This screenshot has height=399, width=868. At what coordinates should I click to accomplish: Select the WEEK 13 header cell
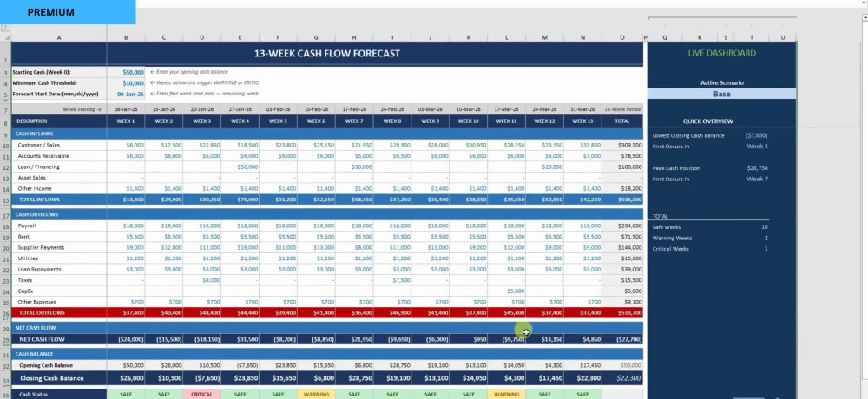583,121
